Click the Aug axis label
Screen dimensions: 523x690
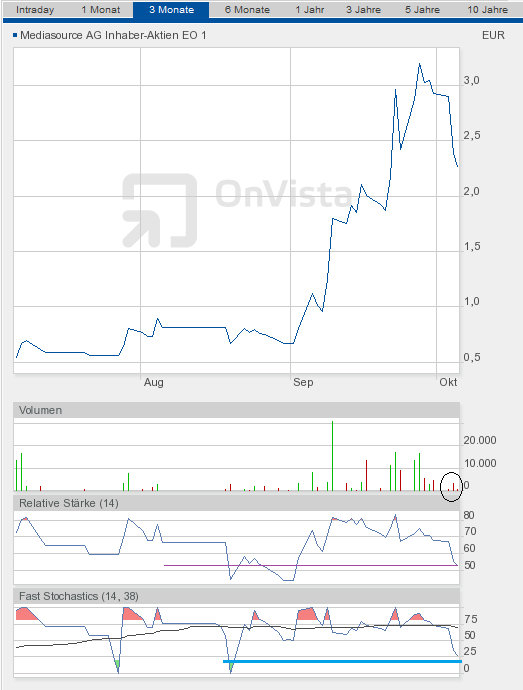click(154, 382)
